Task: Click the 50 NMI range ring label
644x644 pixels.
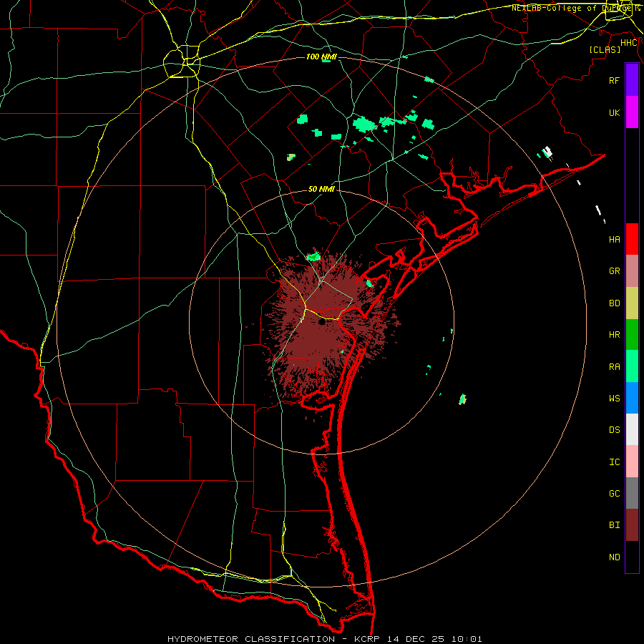Action: (x=321, y=189)
